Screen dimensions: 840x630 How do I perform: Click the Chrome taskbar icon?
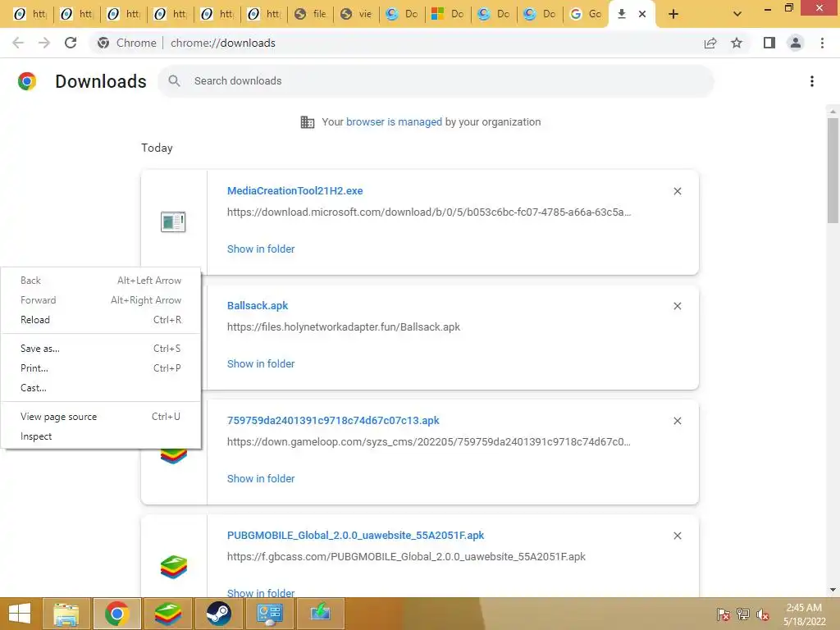tap(116, 614)
